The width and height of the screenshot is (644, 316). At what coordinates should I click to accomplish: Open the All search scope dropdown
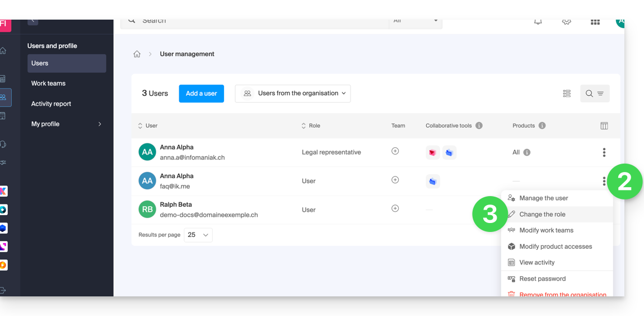(416, 21)
